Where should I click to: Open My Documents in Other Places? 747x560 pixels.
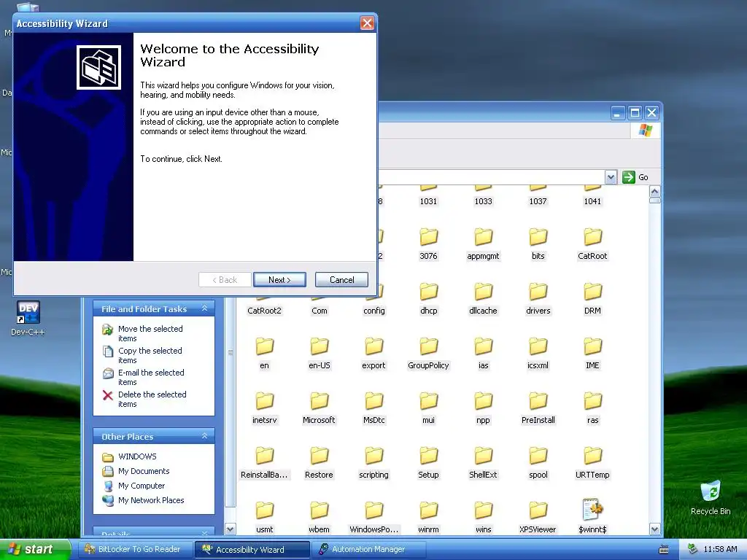[x=144, y=471]
